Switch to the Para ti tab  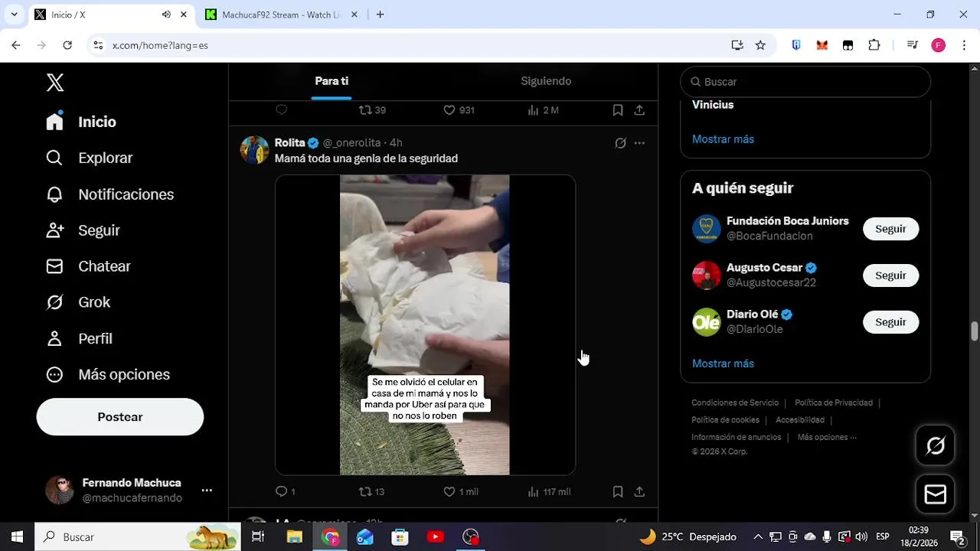(332, 81)
